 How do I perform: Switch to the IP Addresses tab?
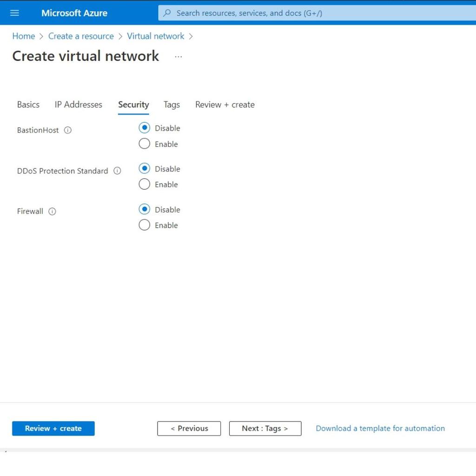pos(78,105)
